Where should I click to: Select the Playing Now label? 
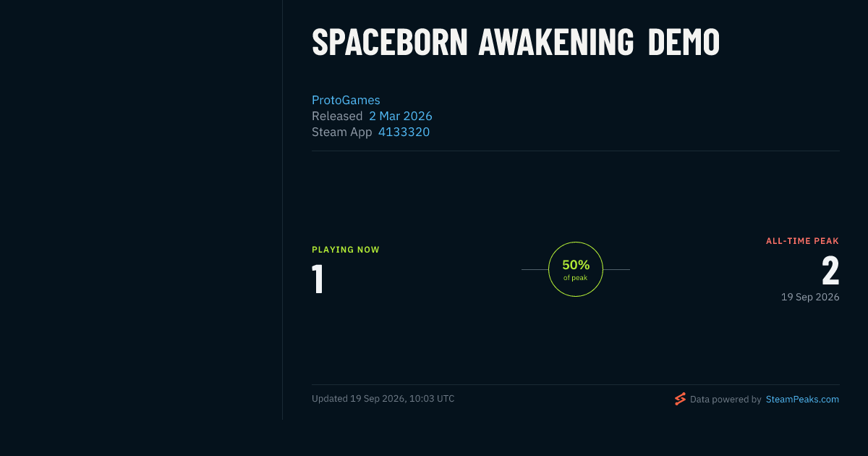(x=346, y=250)
